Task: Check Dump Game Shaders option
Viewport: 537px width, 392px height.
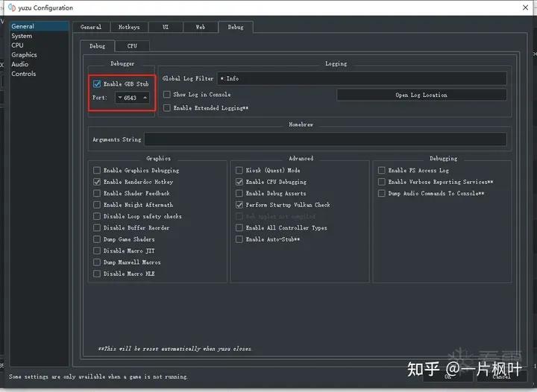Action: (97, 239)
